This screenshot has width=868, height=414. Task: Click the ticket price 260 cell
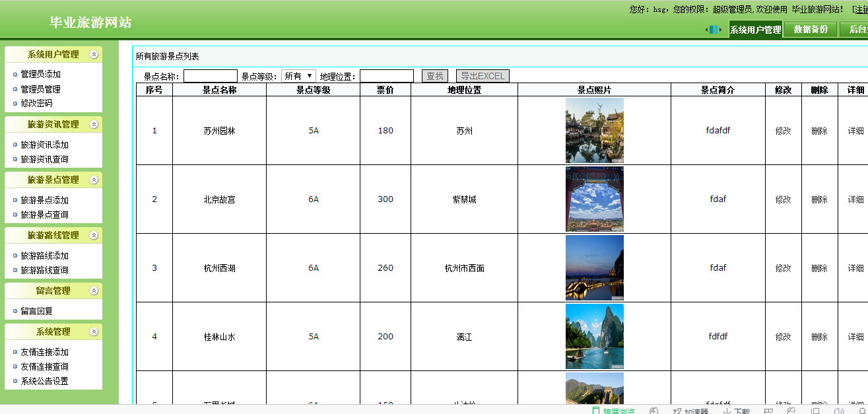point(385,268)
